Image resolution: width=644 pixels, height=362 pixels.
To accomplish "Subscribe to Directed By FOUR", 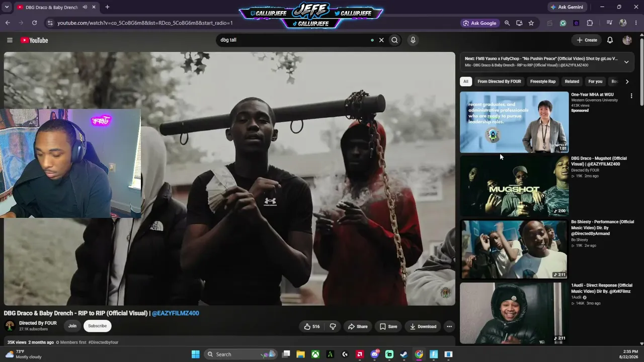I will pyautogui.click(x=97, y=326).
